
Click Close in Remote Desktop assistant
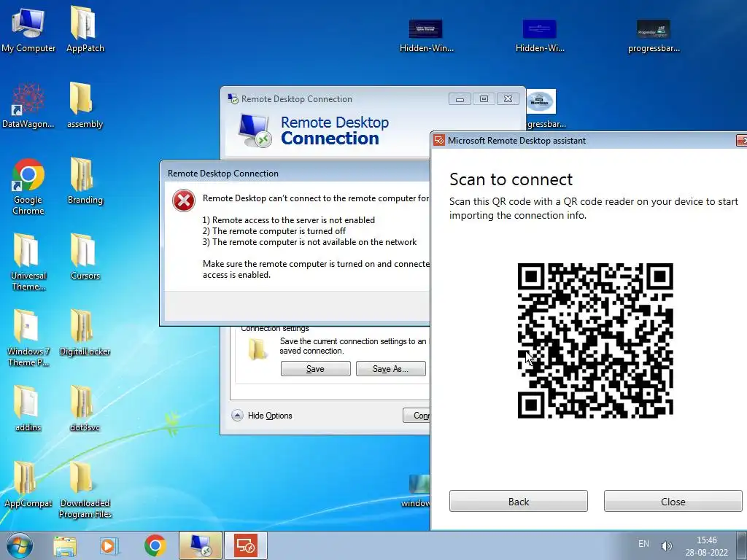673,502
